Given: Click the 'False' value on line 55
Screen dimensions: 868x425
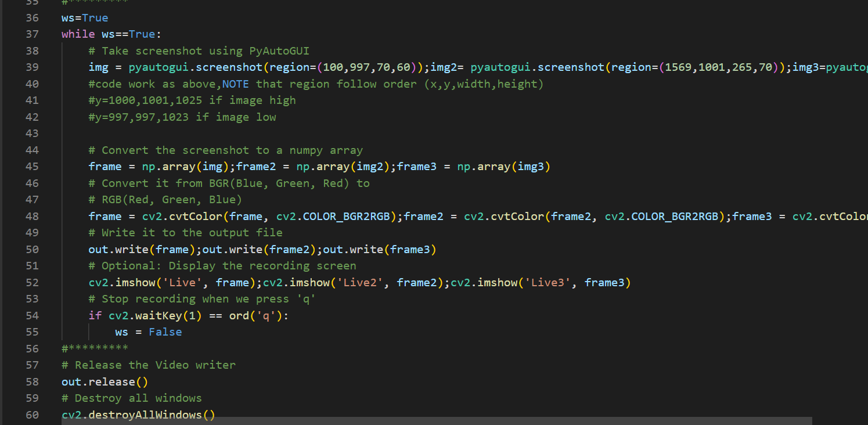Looking at the screenshot, I should click(165, 332).
